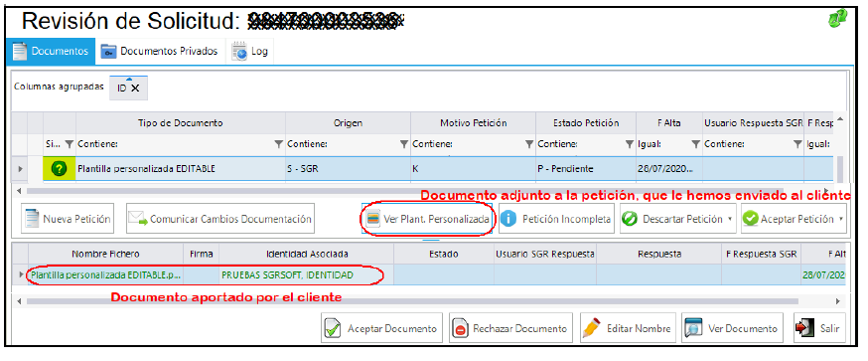Open Ver Plant. Personalizada
Screen dimensions: 868x361
click(428, 219)
